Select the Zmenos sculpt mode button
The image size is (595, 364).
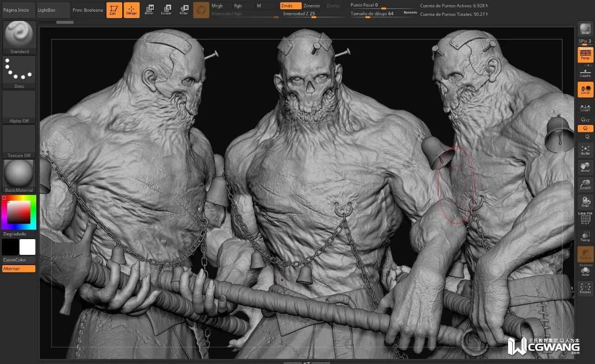pyautogui.click(x=311, y=6)
